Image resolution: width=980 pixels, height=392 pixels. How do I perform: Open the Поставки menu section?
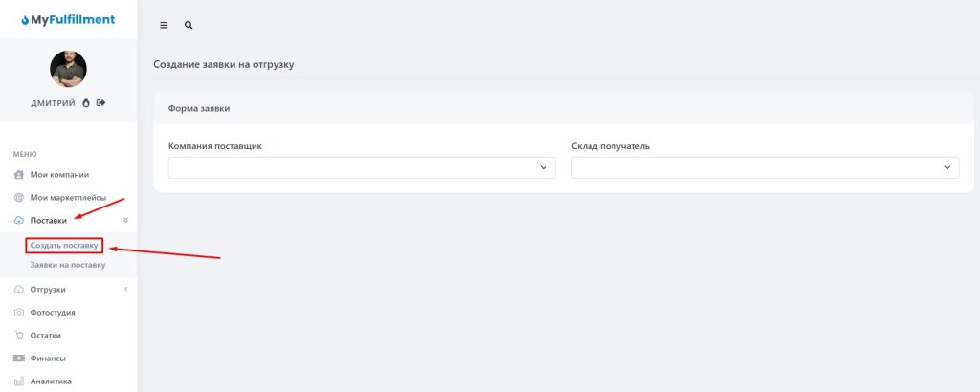pyautogui.click(x=49, y=221)
